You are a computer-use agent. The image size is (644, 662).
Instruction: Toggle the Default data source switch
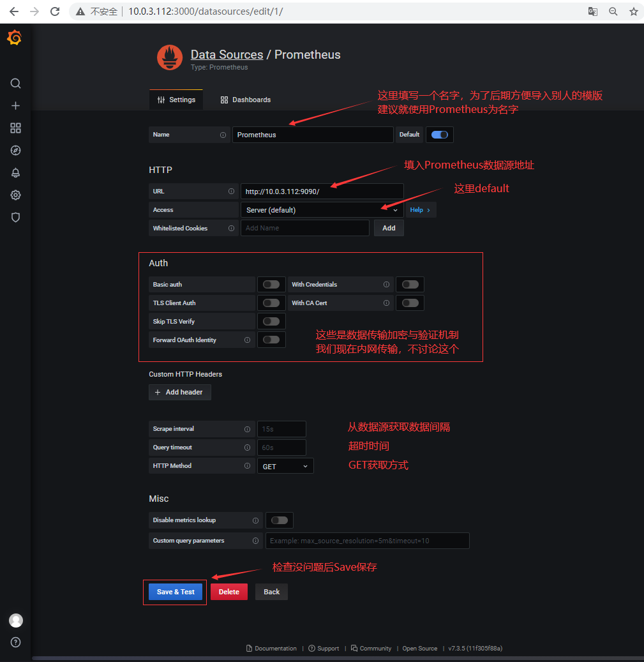(x=439, y=135)
